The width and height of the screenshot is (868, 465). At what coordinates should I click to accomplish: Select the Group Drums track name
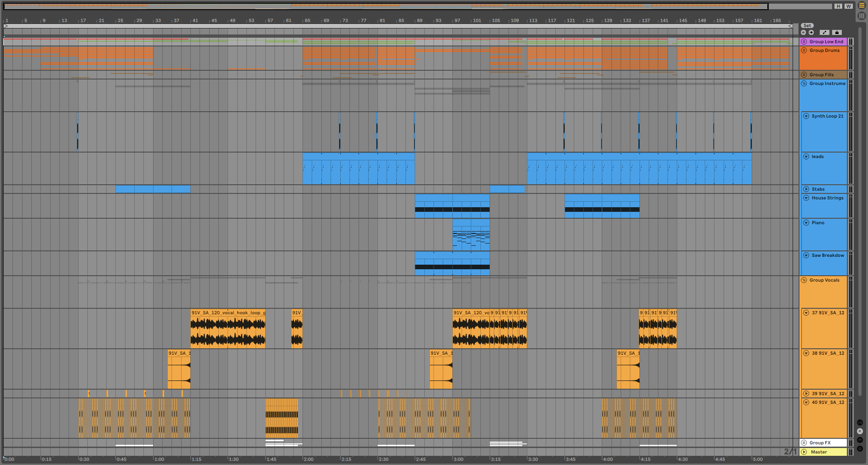tap(824, 51)
